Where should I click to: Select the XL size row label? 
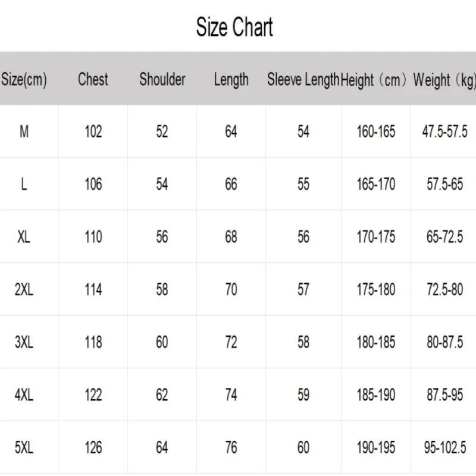click(x=24, y=237)
